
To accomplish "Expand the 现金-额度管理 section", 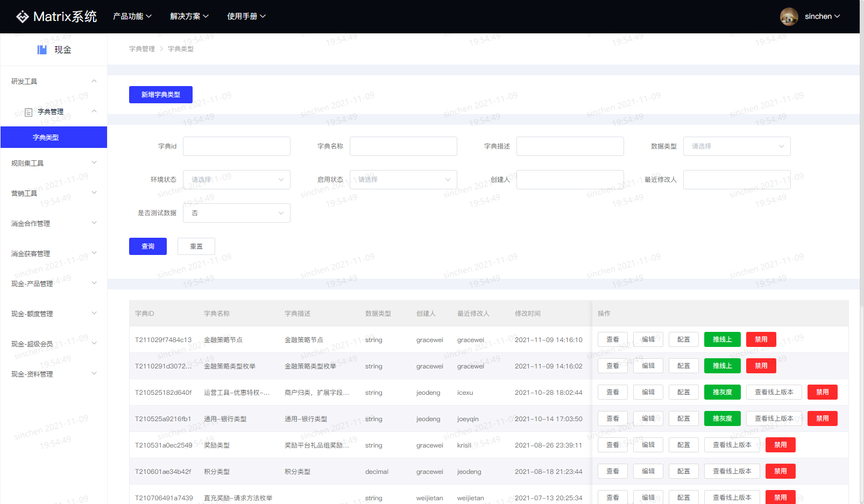I will tap(54, 314).
